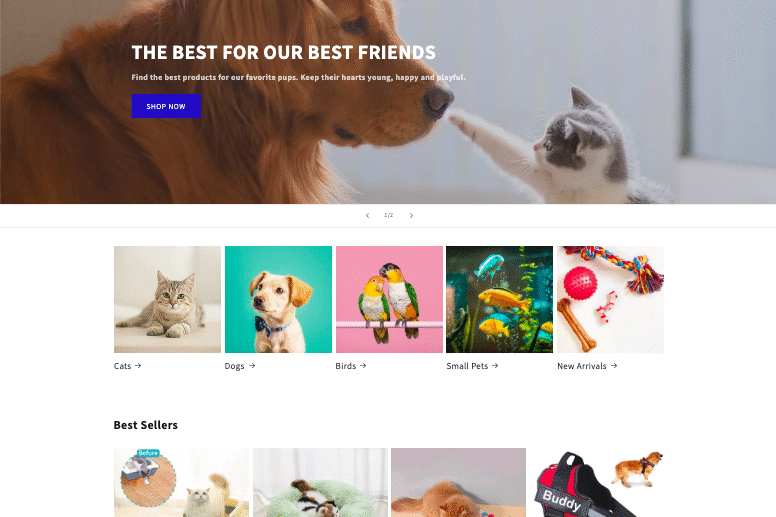Screen dimensions: 776x517
Task: Click the SHOP NOW button
Action: pos(166,106)
